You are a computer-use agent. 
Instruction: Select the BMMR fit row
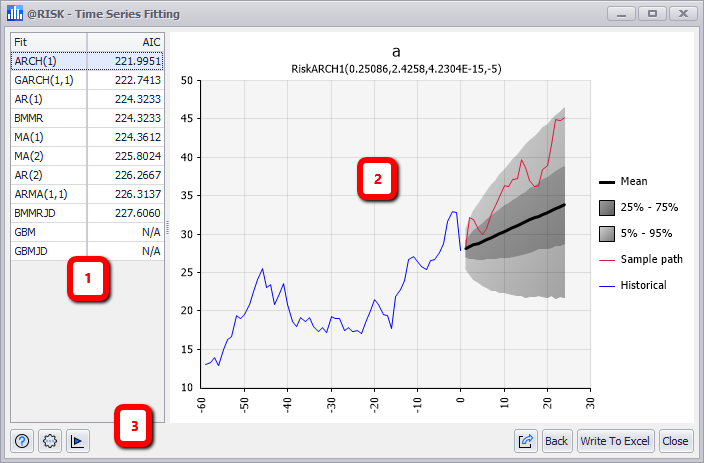(x=86, y=118)
